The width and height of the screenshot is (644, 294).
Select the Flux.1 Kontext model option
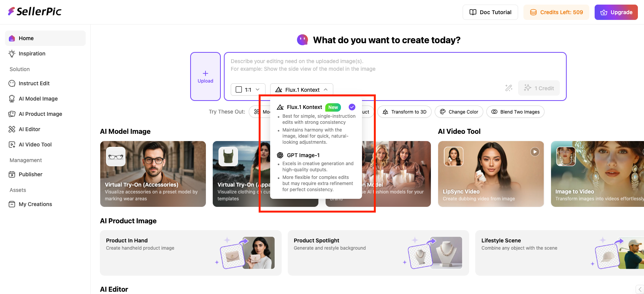[x=305, y=107]
